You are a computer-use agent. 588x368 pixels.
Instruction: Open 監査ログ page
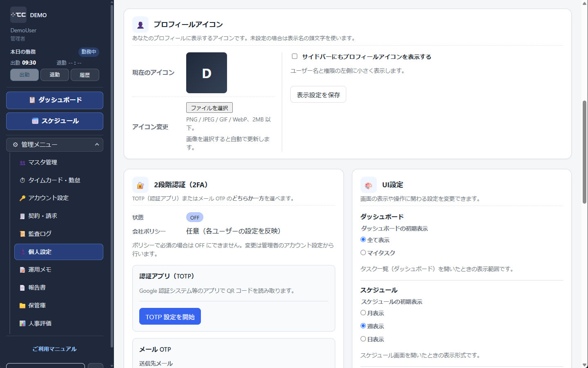[59, 234]
